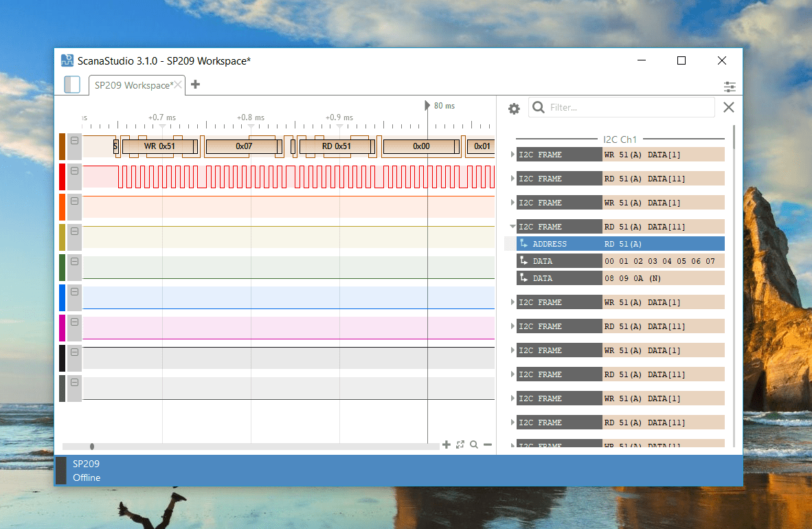
Task: Toggle the left sidebar panel icon
Action: pos(71,85)
